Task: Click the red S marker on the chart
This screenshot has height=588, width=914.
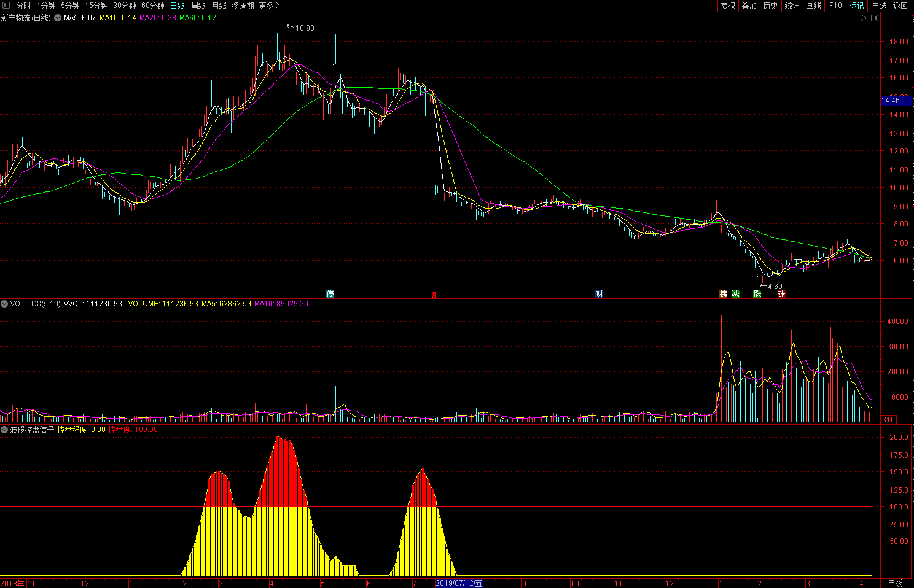Action: [434, 295]
